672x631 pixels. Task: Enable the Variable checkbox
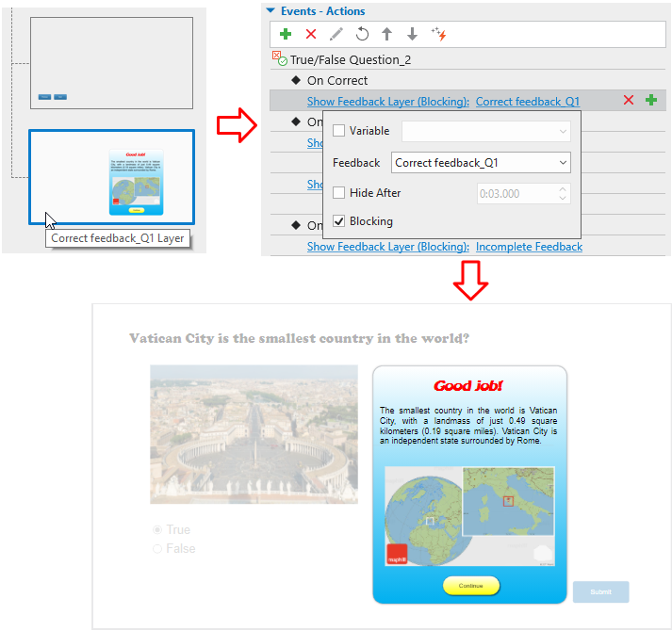pyautogui.click(x=339, y=131)
